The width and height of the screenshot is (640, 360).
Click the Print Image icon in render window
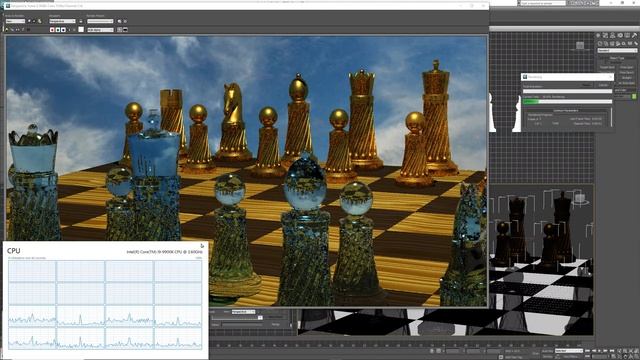pyautogui.click(x=23, y=30)
